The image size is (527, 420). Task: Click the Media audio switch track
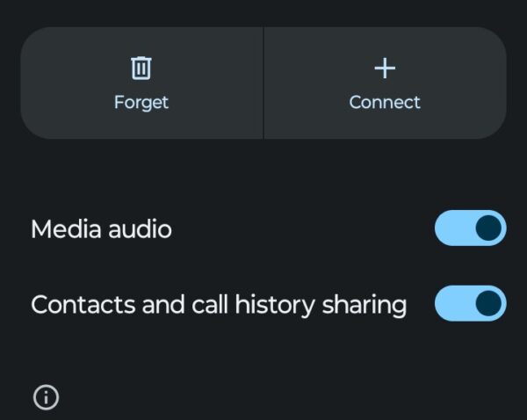coord(452,228)
